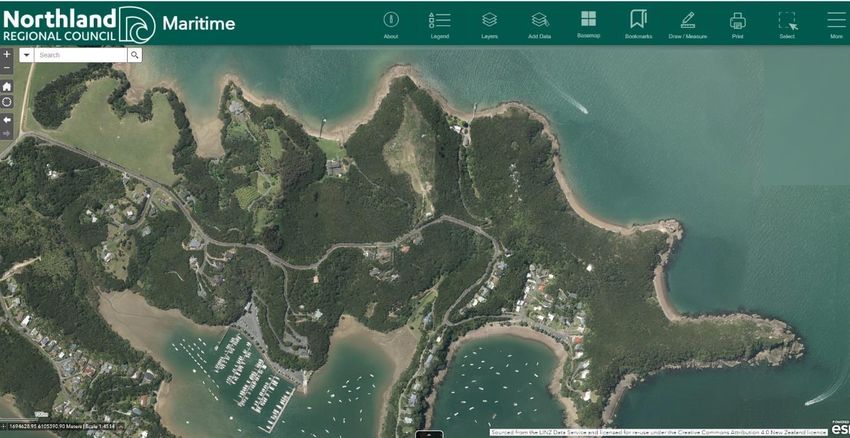Open the About panel
Image resolution: width=850 pixels, height=438 pixels.
tap(390, 22)
